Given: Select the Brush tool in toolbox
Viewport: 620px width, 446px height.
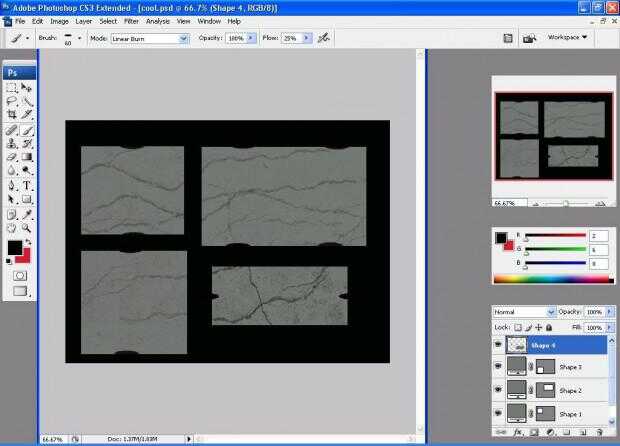Looking at the screenshot, I should pos(27,130).
